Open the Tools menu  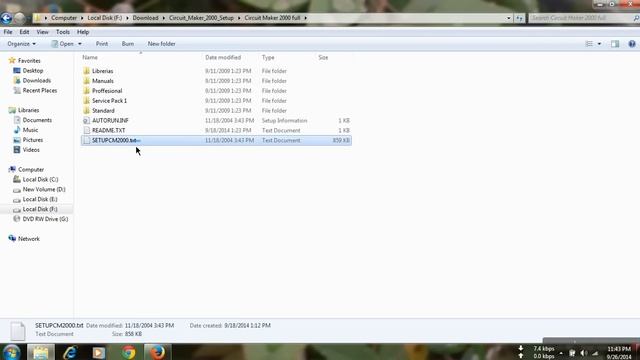[62, 32]
